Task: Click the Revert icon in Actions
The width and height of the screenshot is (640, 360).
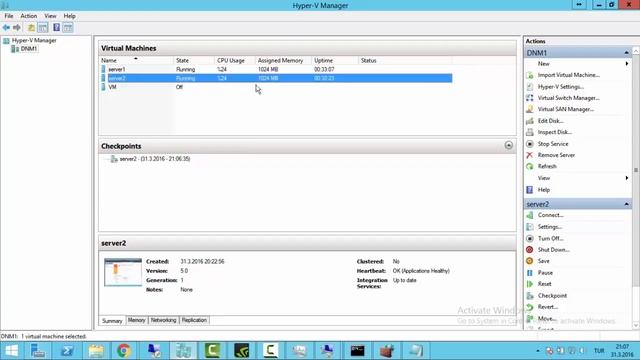Action: 530,307
